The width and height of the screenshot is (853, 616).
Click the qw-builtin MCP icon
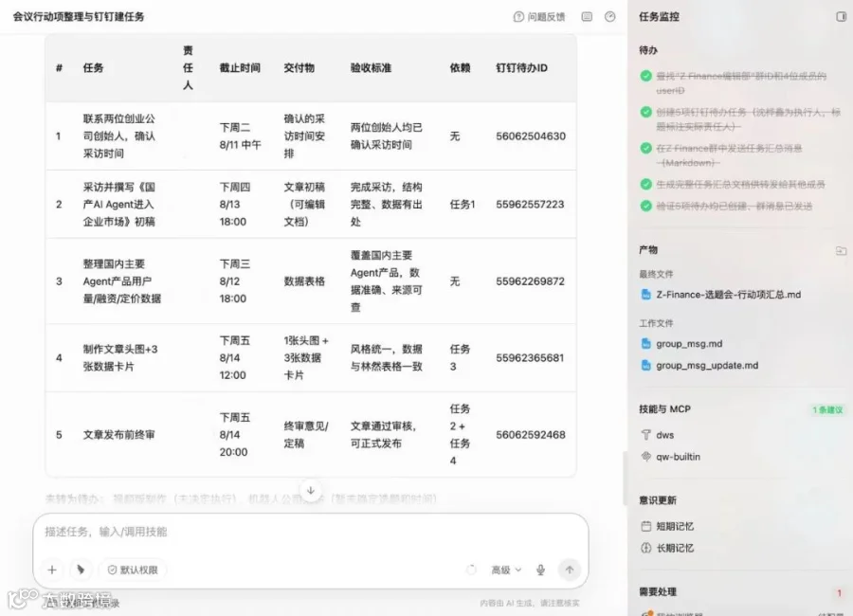(645, 457)
